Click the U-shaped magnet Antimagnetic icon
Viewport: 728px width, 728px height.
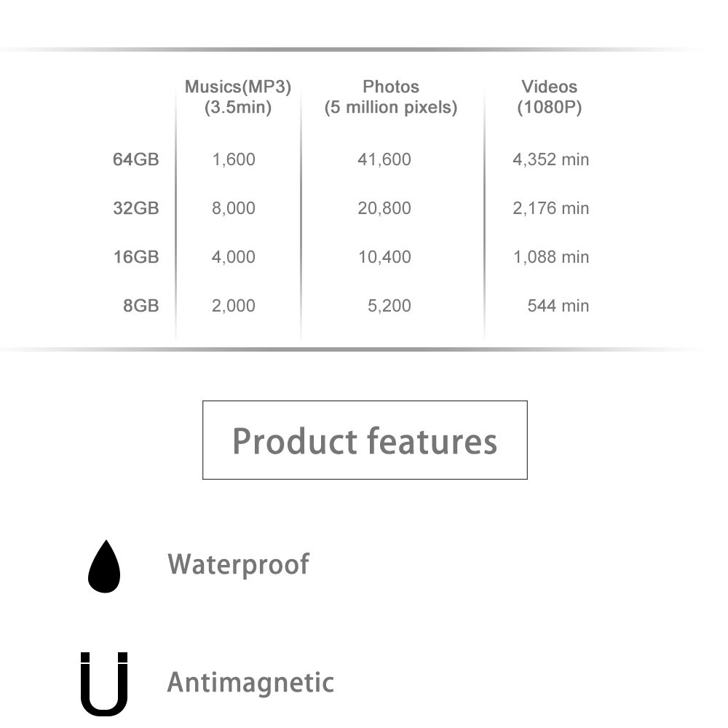click(x=104, y=684)
